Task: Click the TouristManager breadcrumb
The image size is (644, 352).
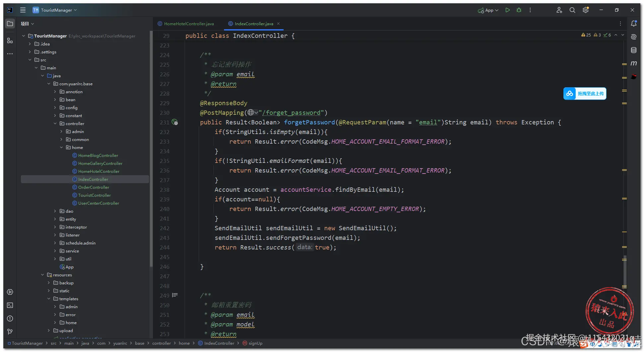Action: pyautogui.click(x=25, y=343)
